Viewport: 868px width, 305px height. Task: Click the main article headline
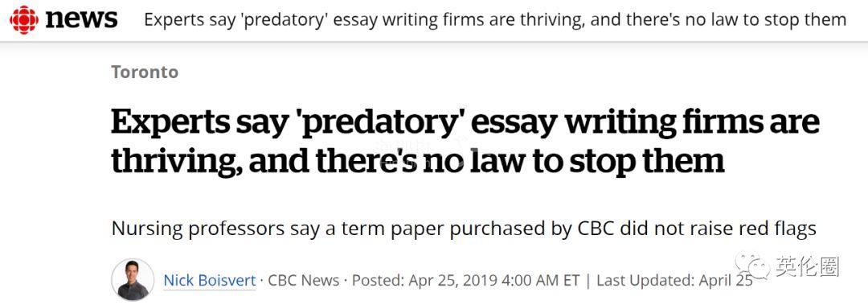click(x=465, y=141)
